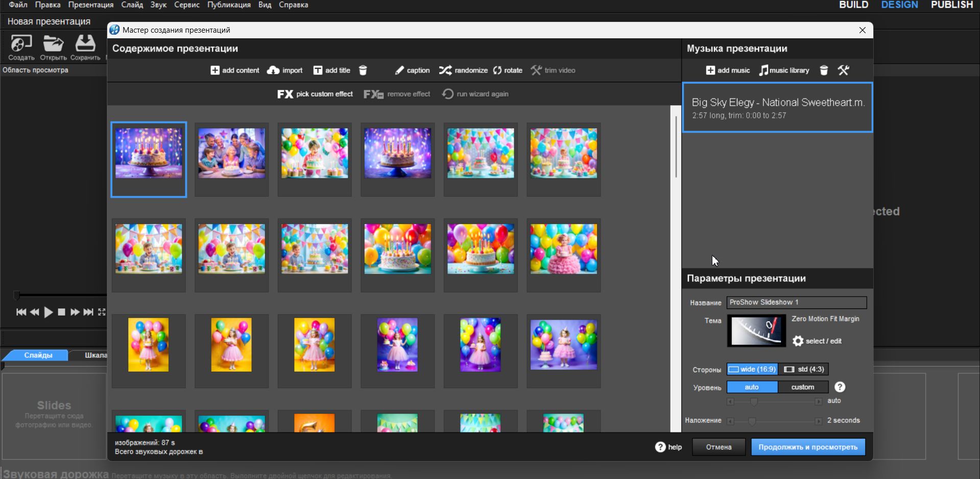Open the Файл menu
Image resolution: width=980 pixels, height=479 pixels.
(x=18, y=5)
